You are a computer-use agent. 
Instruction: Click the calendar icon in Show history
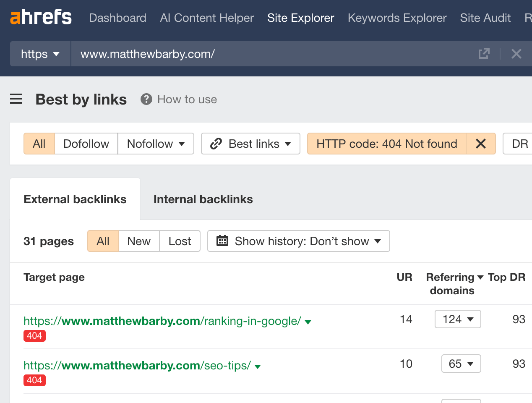pos(222,241)
